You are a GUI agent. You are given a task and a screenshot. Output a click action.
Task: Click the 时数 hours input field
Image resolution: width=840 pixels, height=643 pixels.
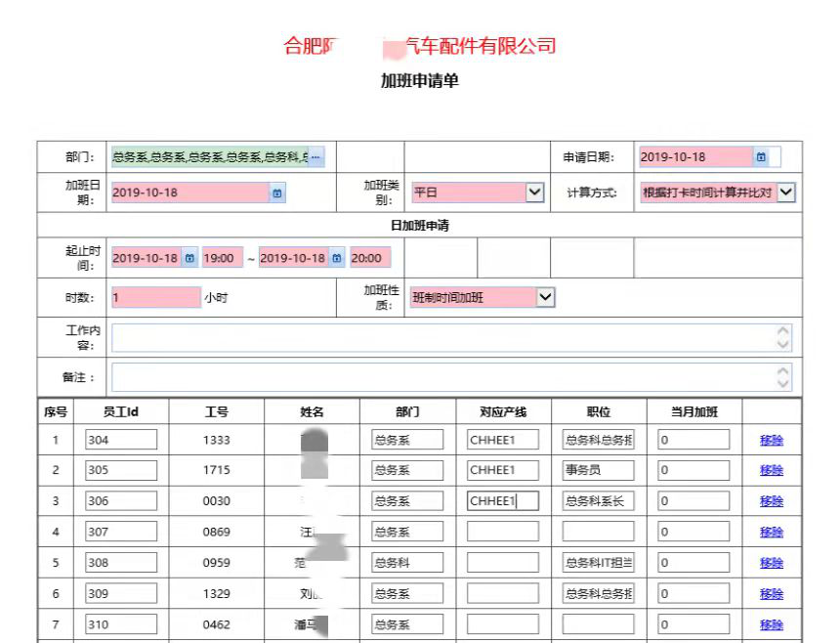click(x=156, y=296)
